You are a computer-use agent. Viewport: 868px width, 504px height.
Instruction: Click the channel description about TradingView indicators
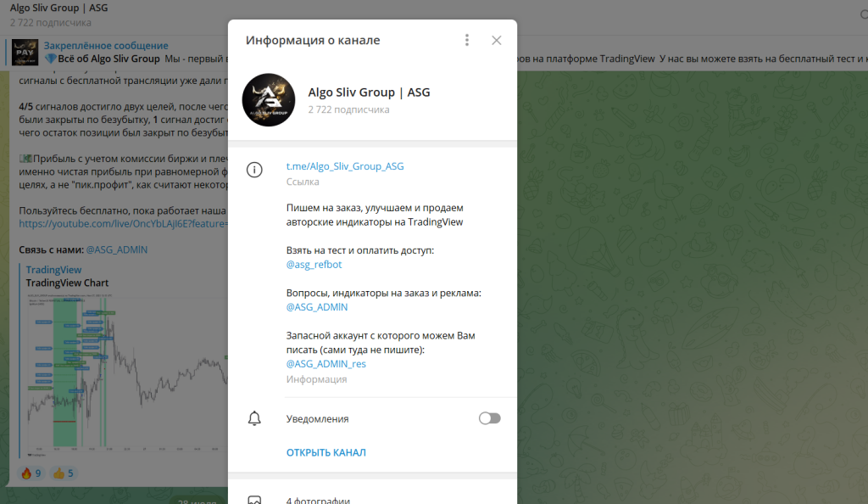click(375, 215)
